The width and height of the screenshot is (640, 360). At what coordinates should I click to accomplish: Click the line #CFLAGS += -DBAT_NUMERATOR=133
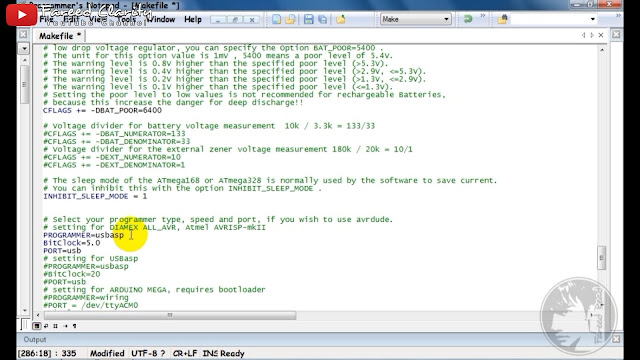[114, 133]
